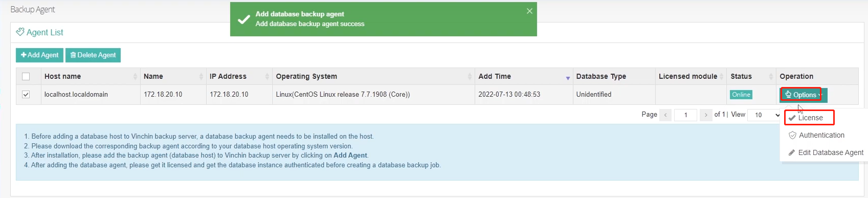Sort by Licensed module column arrows

(x=721, y=76)
